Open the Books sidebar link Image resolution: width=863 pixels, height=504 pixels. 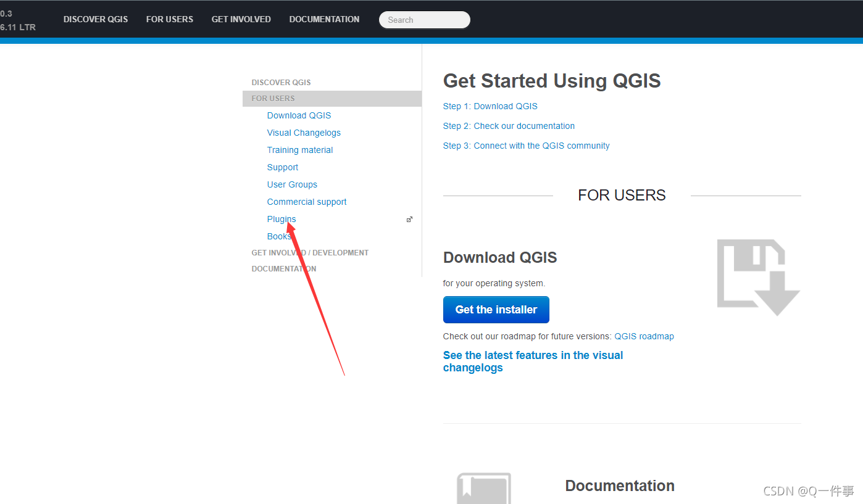point(279,236)
